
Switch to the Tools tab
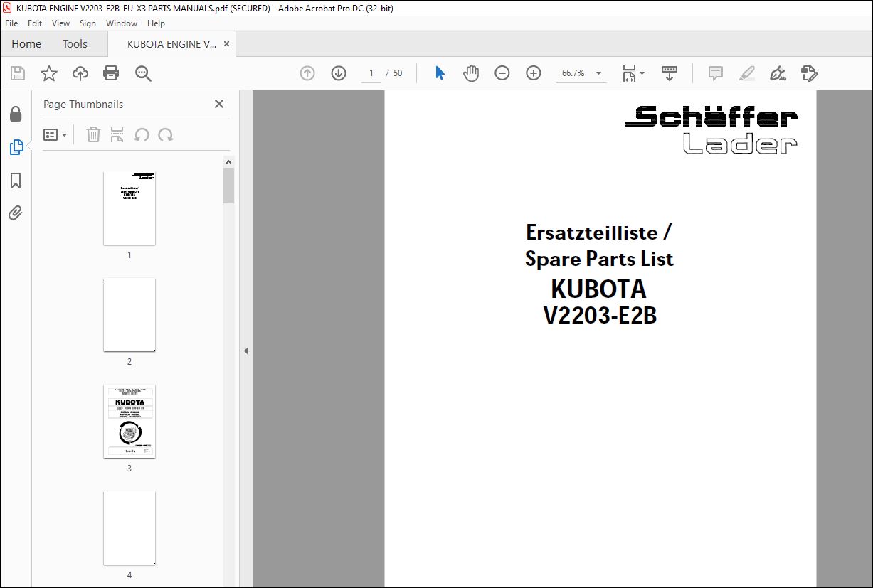click(75, 44)
